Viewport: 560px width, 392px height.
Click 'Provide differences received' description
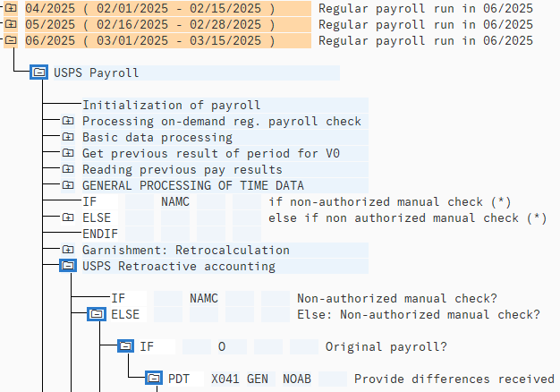click(454, 379)
